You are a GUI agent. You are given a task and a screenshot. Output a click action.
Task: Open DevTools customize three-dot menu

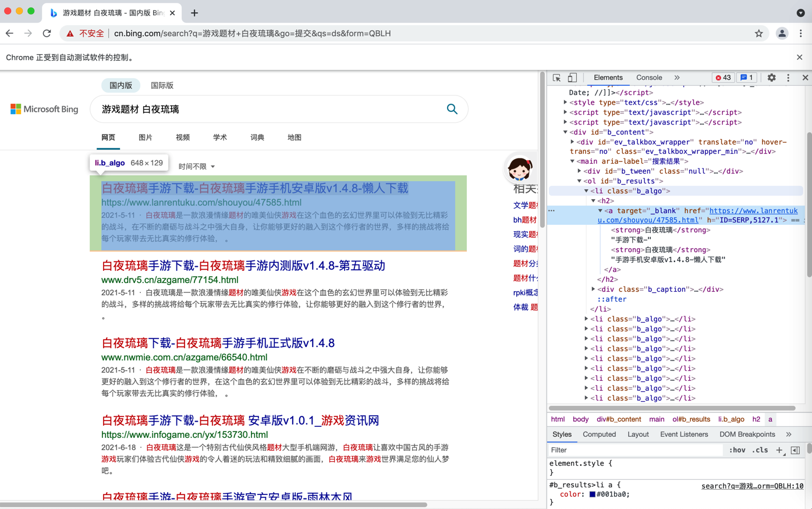788,77
